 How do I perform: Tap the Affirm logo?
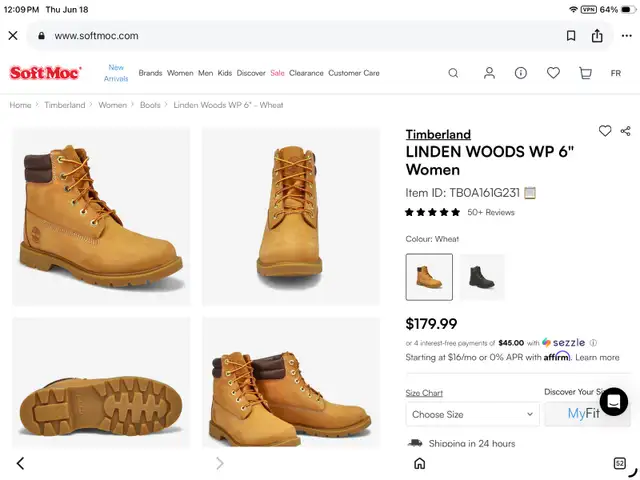557,356
